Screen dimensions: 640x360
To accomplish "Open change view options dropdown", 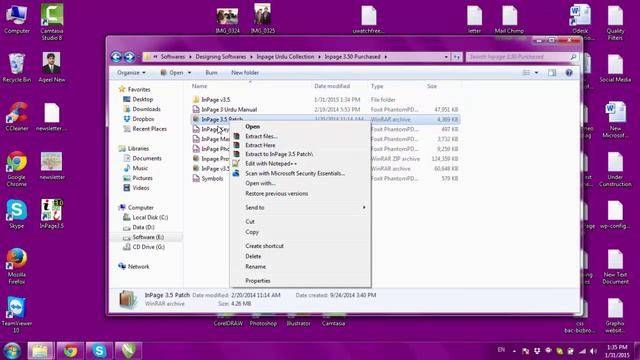I will [536, 73].
